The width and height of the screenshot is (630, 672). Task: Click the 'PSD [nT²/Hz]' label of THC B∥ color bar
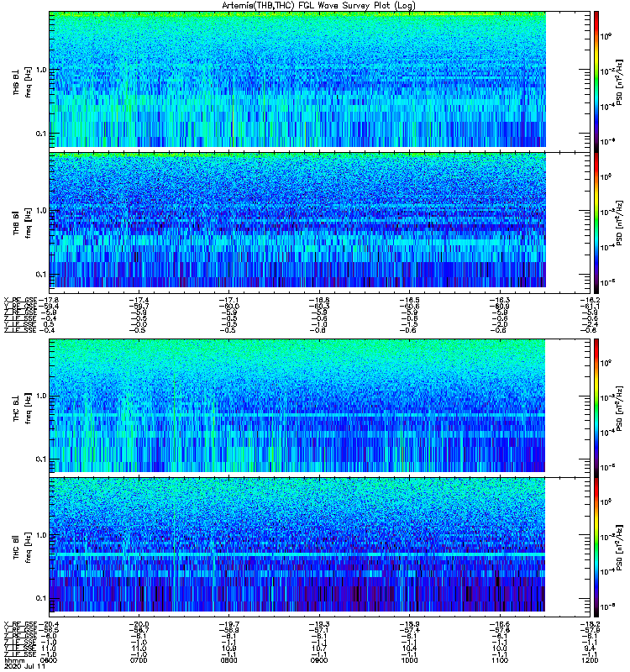(620, 548)
